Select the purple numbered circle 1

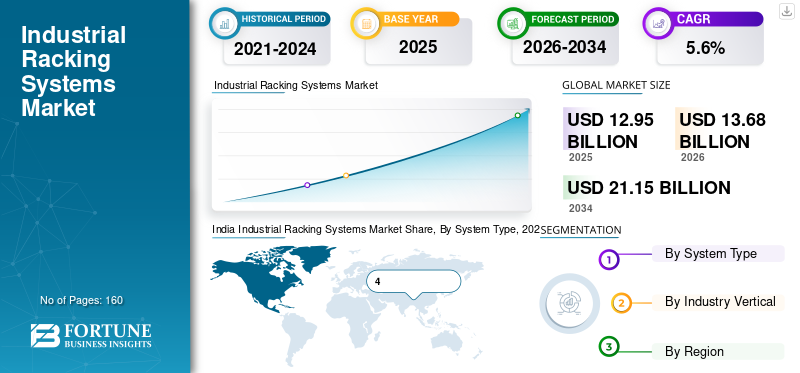coord(608,259)
